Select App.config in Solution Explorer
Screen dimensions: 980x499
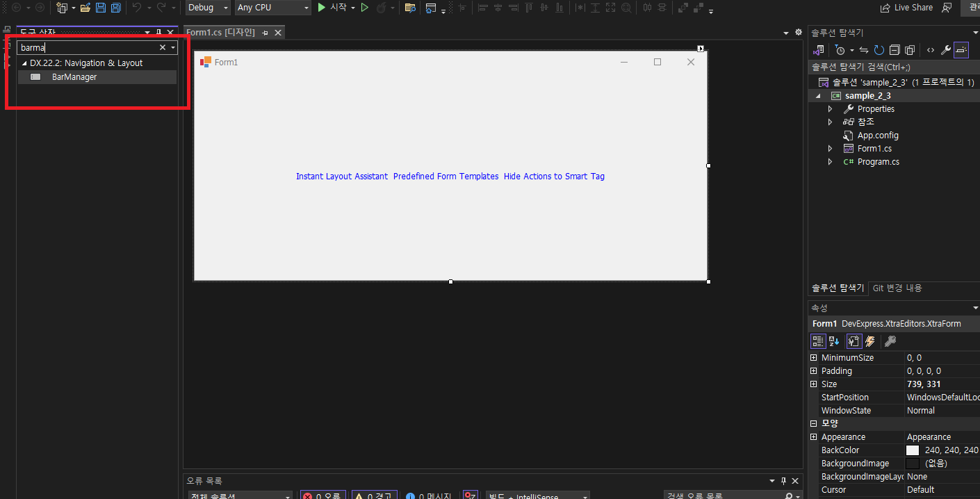(878, 136)
